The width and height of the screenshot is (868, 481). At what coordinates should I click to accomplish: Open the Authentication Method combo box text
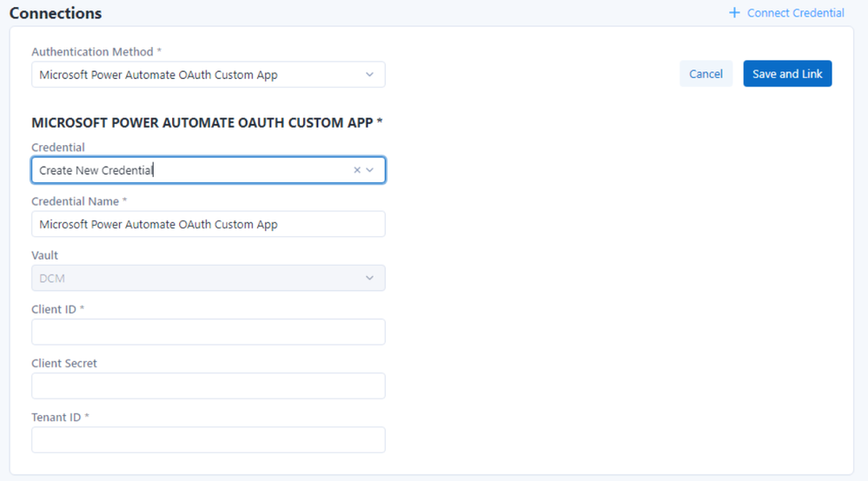(x=158, y=75)
